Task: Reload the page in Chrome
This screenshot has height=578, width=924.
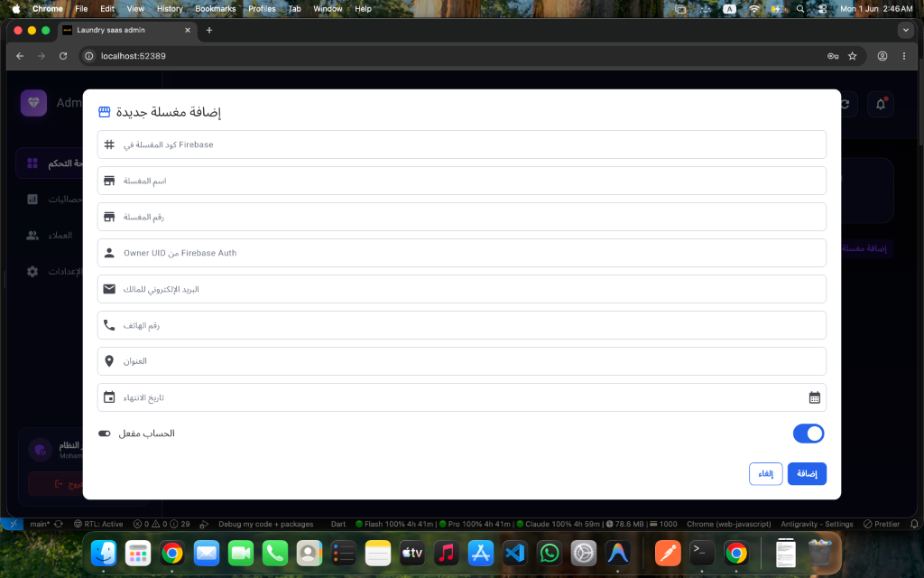Action: pos(63,56)
